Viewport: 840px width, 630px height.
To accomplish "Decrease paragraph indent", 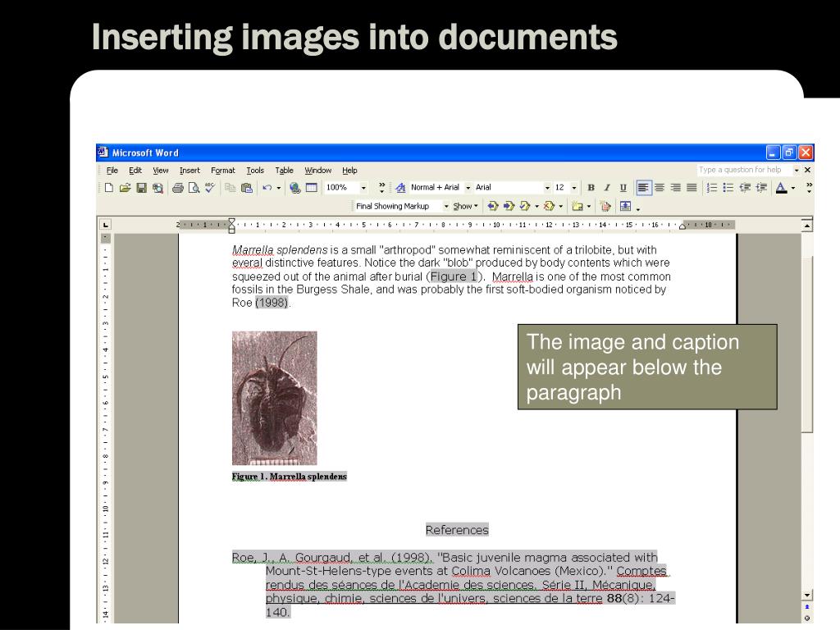I will (745, 188).
